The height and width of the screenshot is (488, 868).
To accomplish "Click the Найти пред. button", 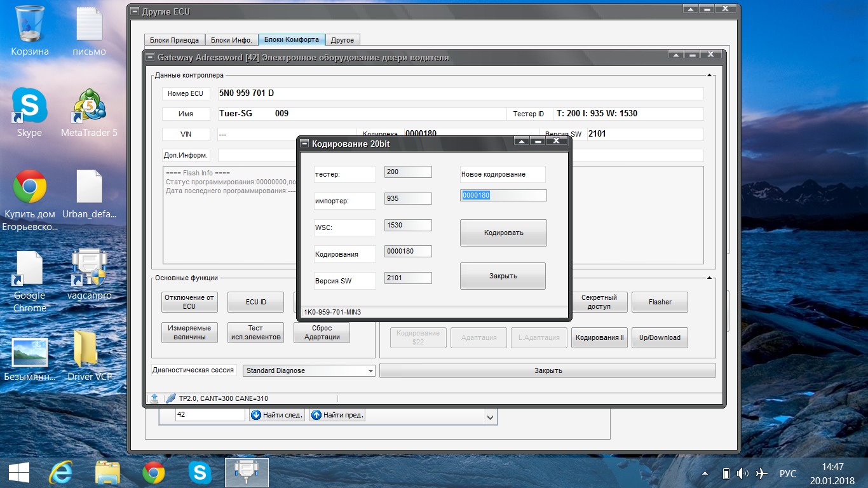I will tap(337, 415).
